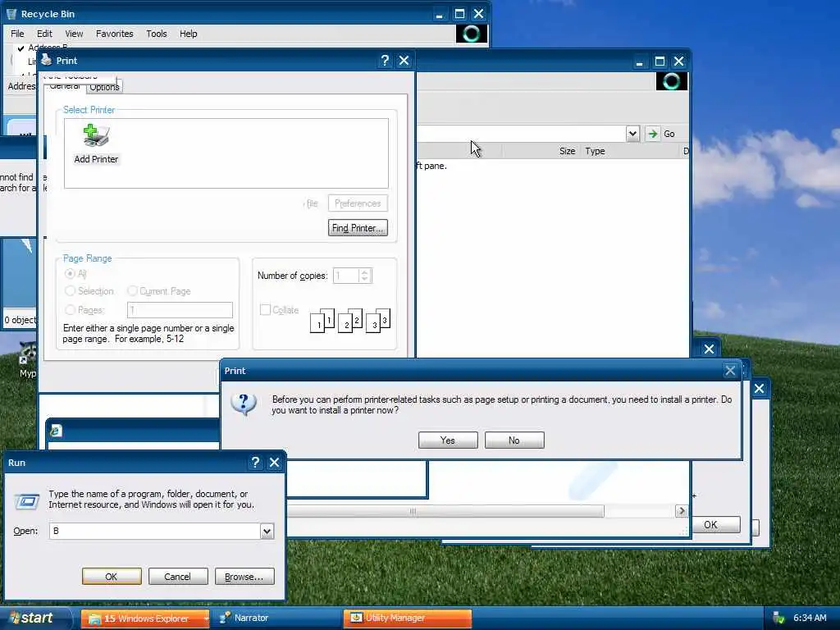Viewport: 840px width, 630px height.
Task: Open the Tools menu in Recycle Bin
Action: click(157, 34)
